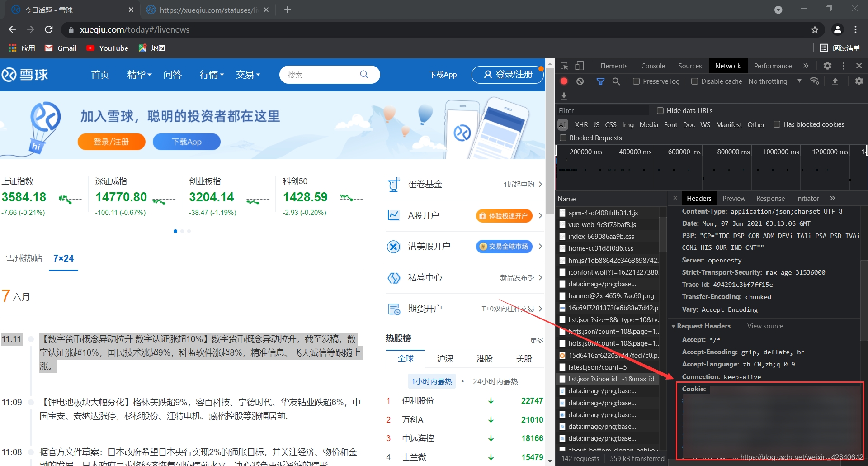
Task: Stop recording network log with red button
Action: point(564,81)
